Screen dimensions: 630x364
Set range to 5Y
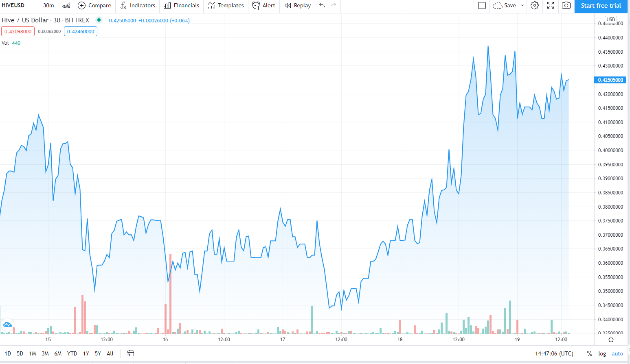(x=98, y=354)
